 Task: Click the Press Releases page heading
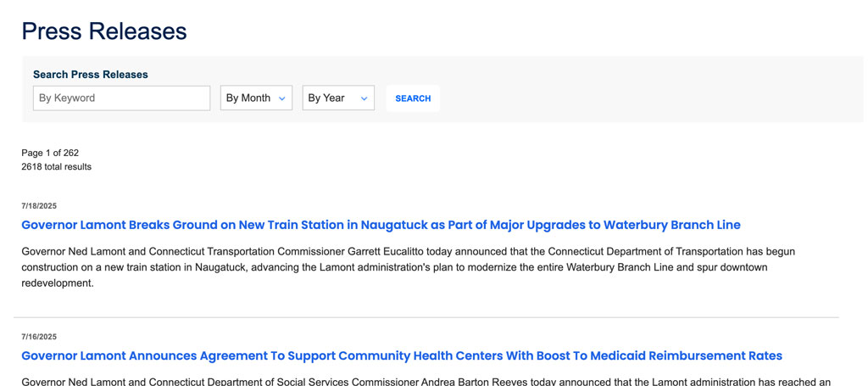click(103, 31)
